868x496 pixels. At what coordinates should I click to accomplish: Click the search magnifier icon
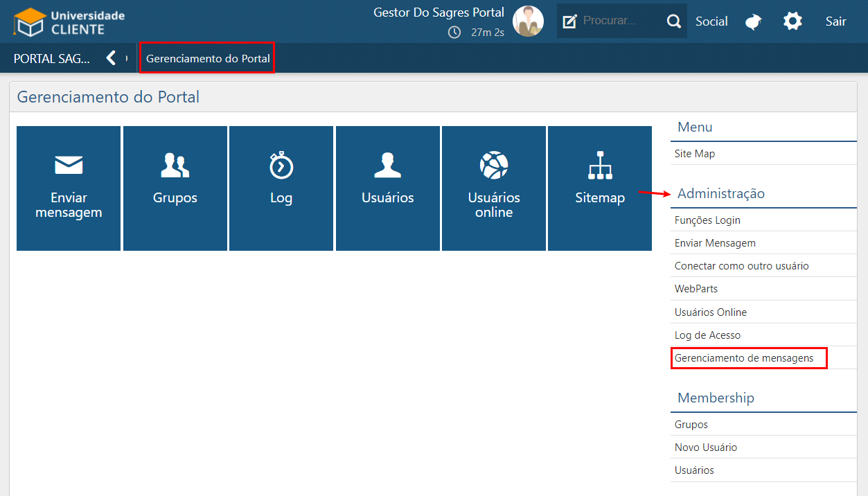tap(674, 21)
